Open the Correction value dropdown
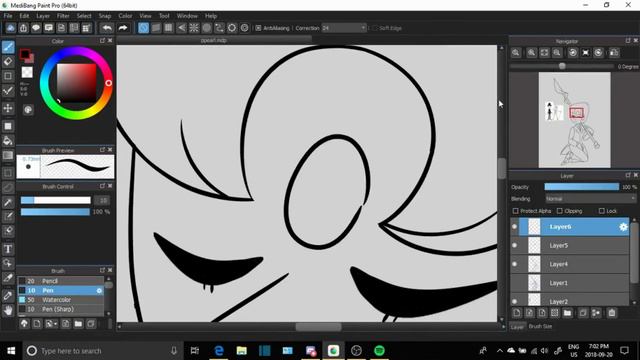This screenshot has width=640, height=360. tap(344, 28)
